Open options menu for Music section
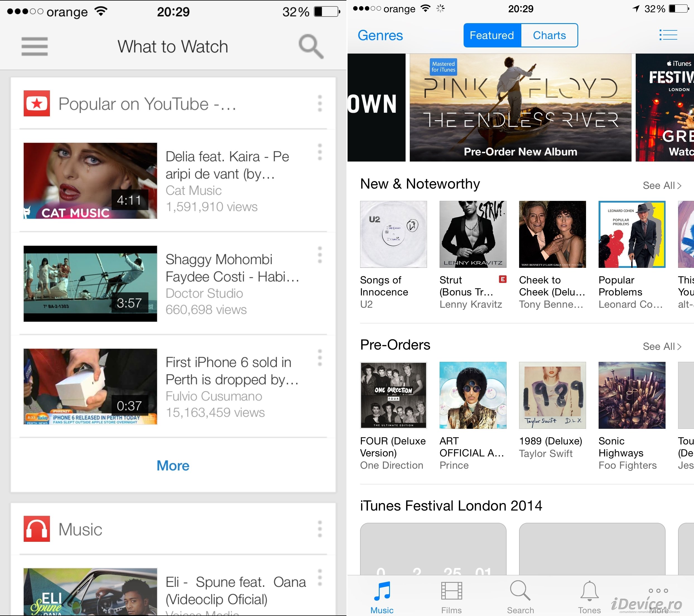Screen dimensions: 694x616 coord(319,529)
